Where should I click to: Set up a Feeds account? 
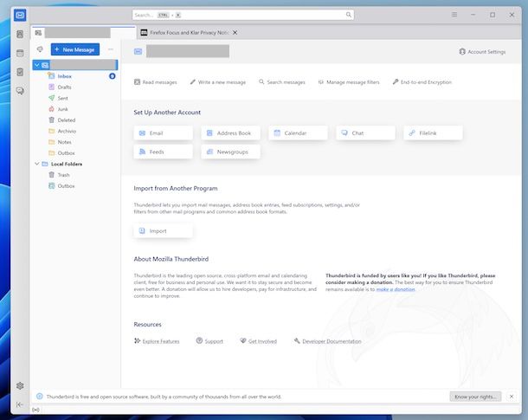(x=163, y=152)
